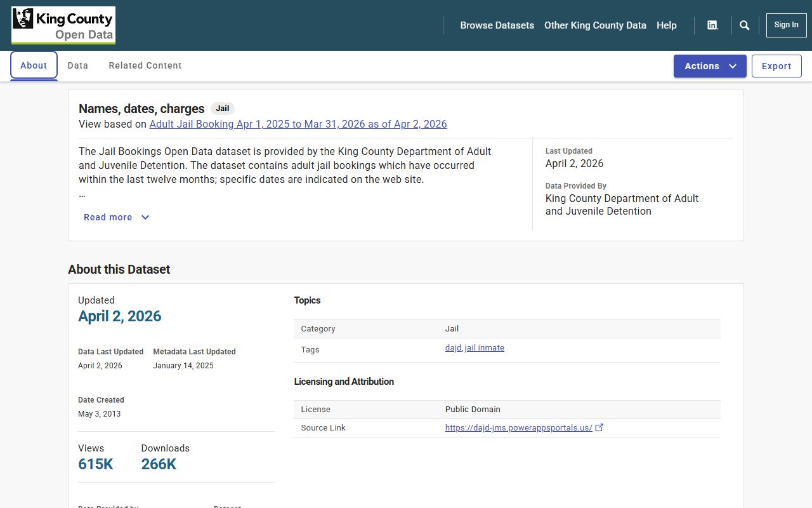Click the '266K' downloads value
Viewport: 812px width, 508px height.
tap(159, 464)
